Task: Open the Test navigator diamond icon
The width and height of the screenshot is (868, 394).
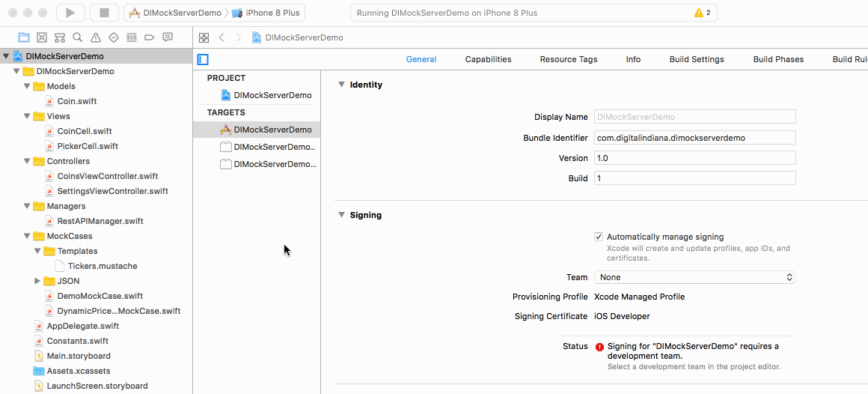Action: point(114,37)
